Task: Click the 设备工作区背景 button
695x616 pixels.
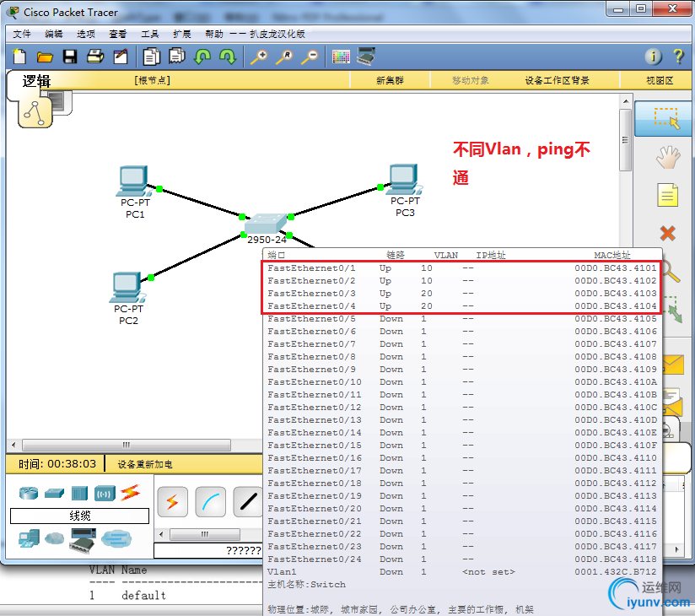Action: pos(557,80)
